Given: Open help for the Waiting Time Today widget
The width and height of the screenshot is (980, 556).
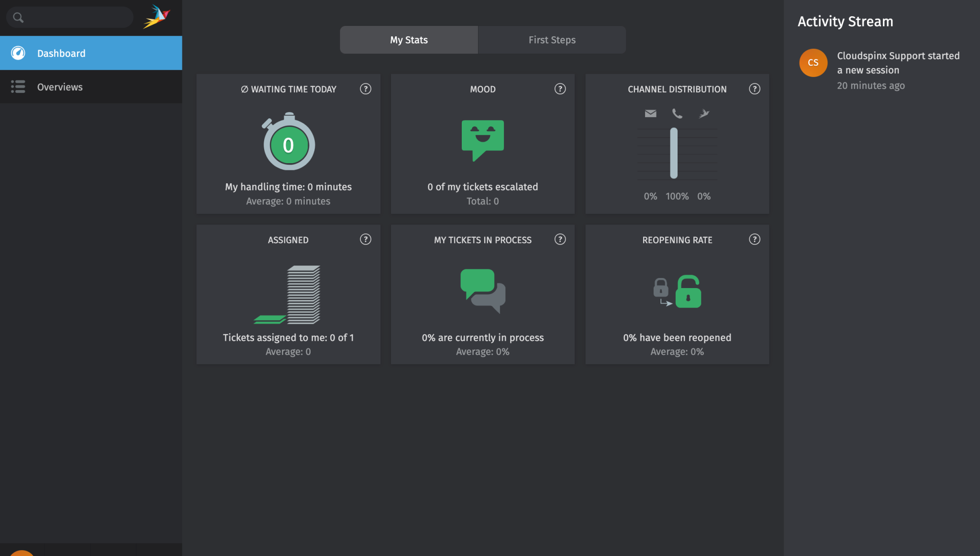Looking at the screenshot, I should (365, 89).
